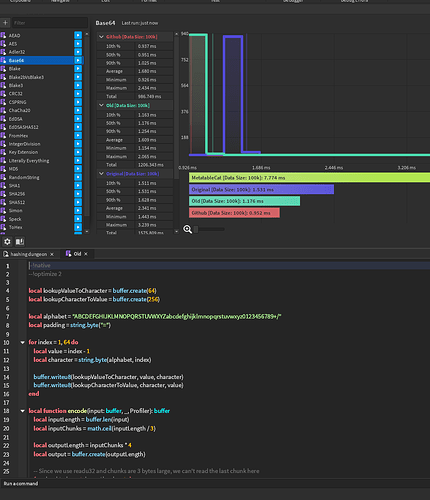Viewport: 430px width, 500px height.
Task: Open benchmark settings gear icon
Action: (x=7, y=241)
